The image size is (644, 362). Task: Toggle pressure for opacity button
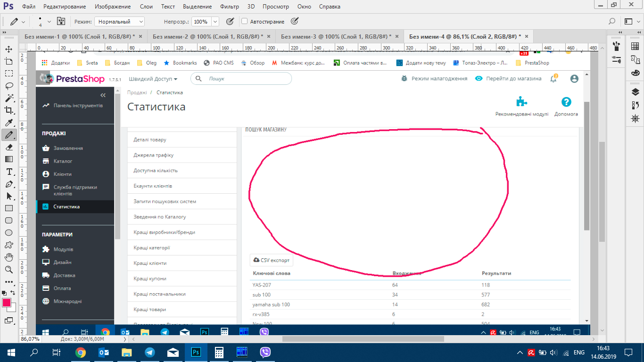coord(230,21)
